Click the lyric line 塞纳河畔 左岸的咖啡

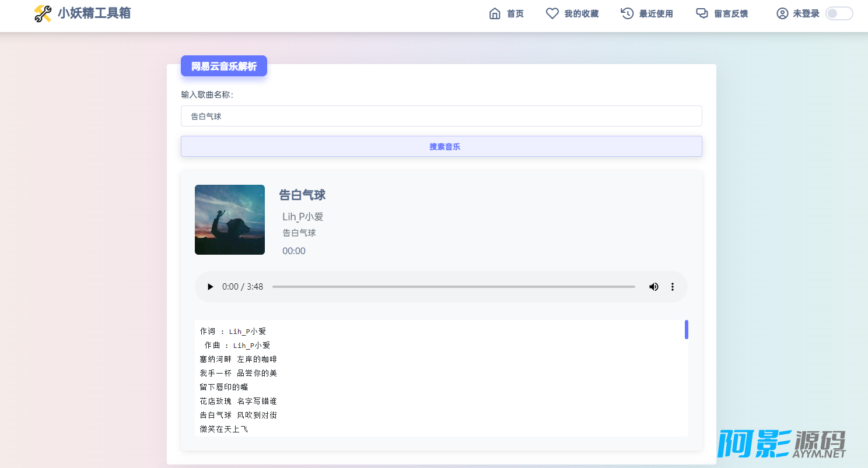pyautogui.click(x=238, y=359)
